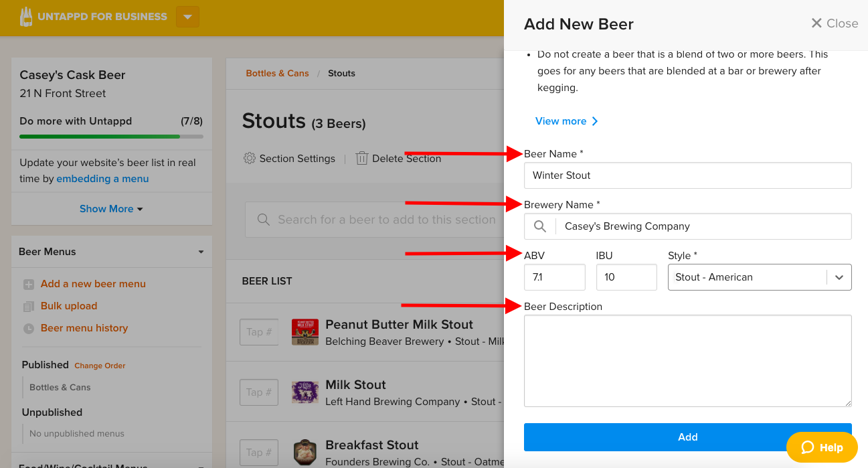Expand Show More in sidebar
868x468 pixels.
[112, 209]
